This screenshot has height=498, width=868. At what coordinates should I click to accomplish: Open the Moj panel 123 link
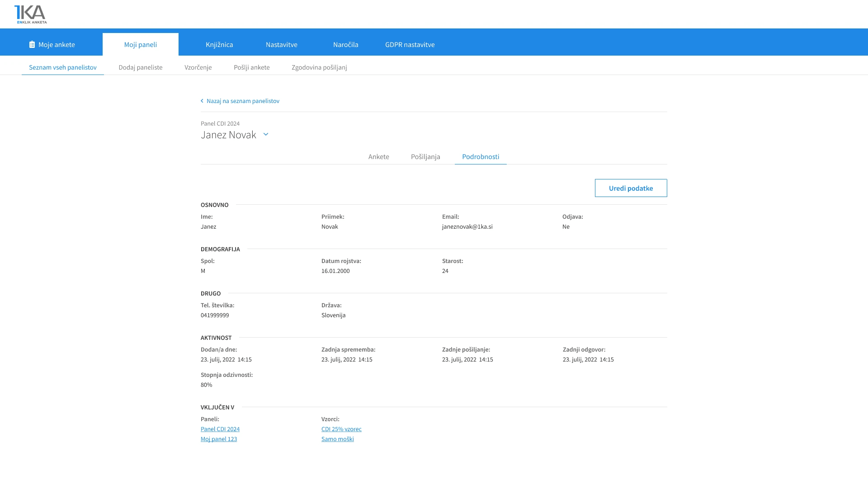pos(219,439)
